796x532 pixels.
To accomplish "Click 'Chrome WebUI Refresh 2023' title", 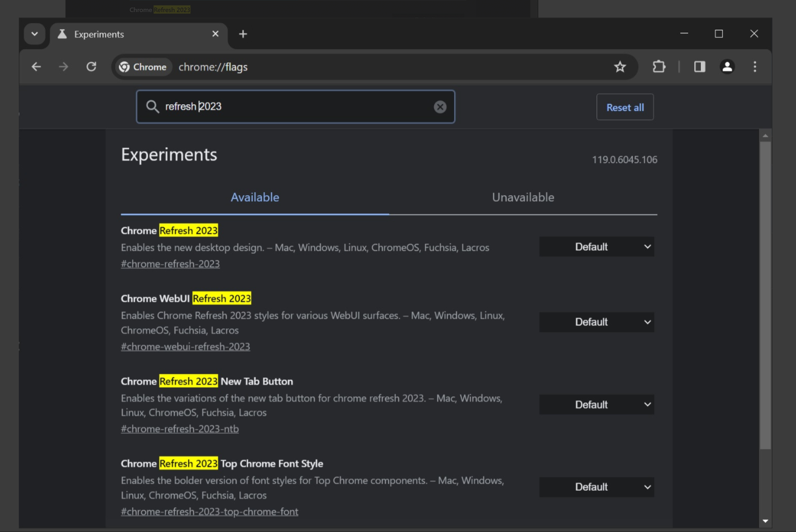I will pos(186,298).
